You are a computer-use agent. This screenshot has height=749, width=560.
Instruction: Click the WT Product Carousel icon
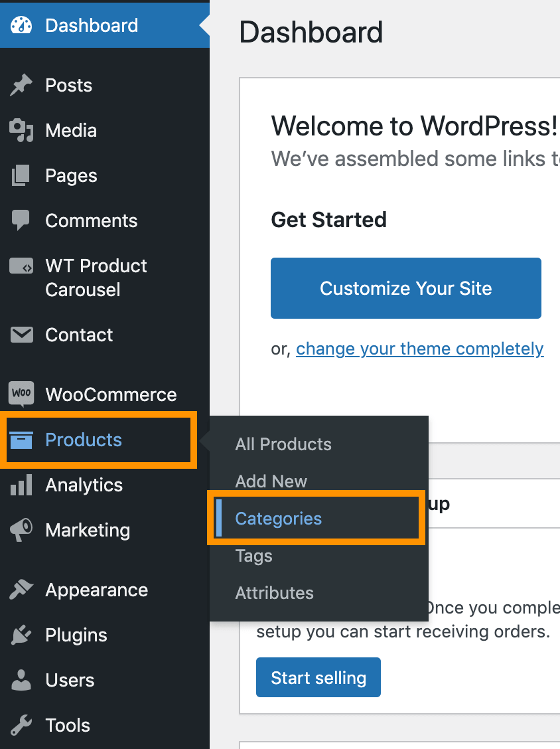click(21, 266)
